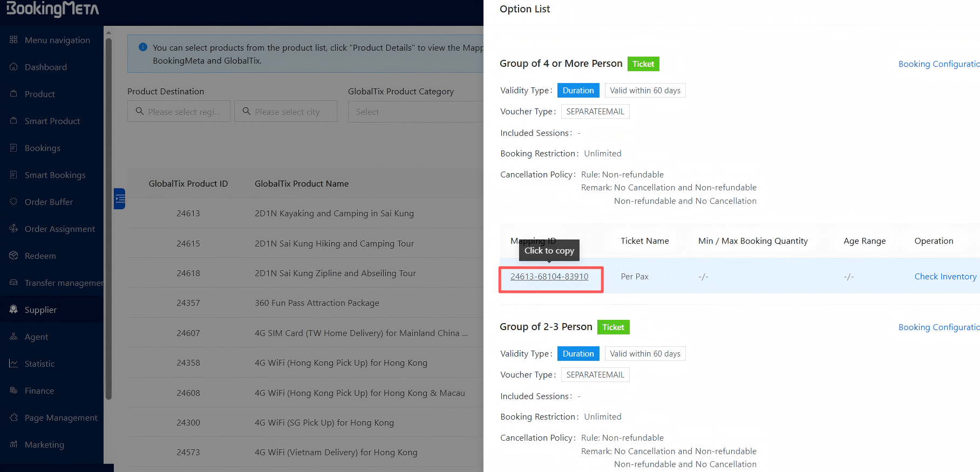Screen dimensions: 980x472
Task: Click the Supplier icon in sidebar
Action: pos(13,310)
